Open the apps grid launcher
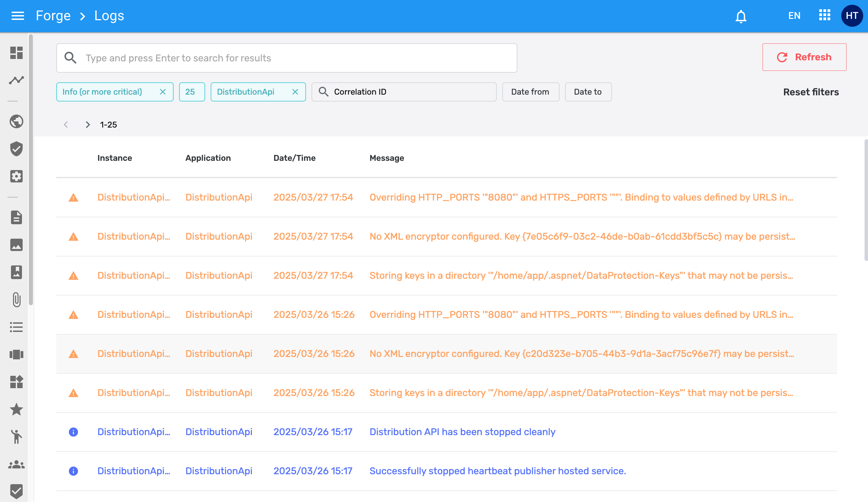 (825, 15)
